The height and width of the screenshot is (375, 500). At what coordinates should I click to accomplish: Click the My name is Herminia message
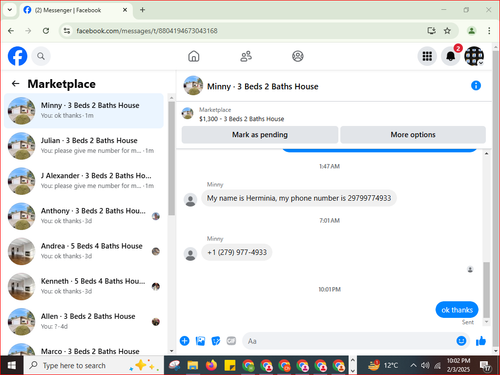coord(299,198)
